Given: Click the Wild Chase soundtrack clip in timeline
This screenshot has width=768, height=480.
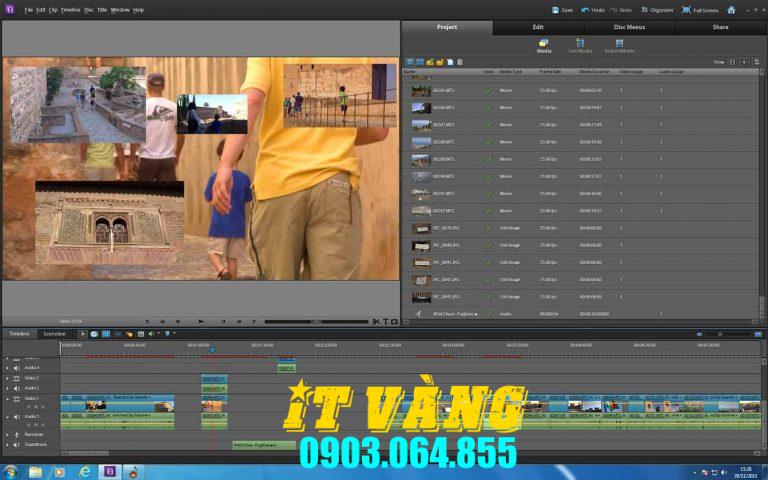Looking at the screenshot, I should click(x=264, y=445).
